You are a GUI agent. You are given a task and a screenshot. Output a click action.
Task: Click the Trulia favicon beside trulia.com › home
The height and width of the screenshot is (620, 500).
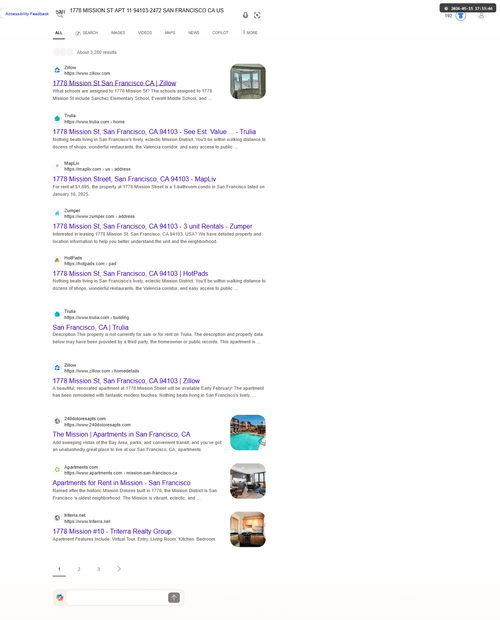[x=57, y=118]
